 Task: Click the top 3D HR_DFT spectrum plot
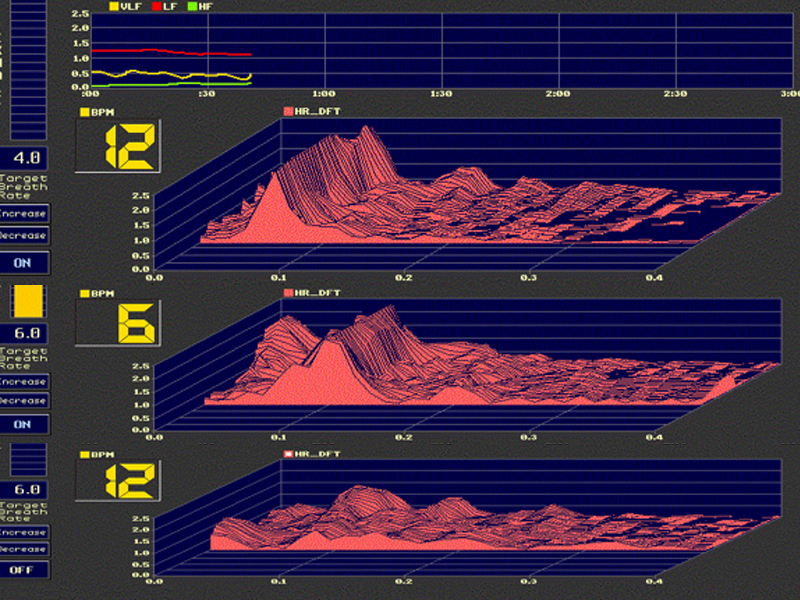click(x=467, y=196)
